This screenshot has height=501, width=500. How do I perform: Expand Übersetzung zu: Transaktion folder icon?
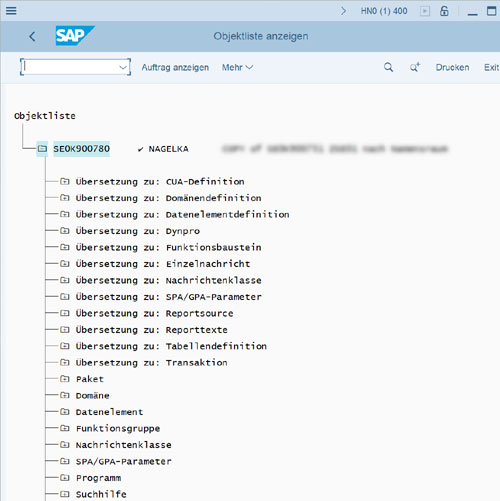point(65,362)
